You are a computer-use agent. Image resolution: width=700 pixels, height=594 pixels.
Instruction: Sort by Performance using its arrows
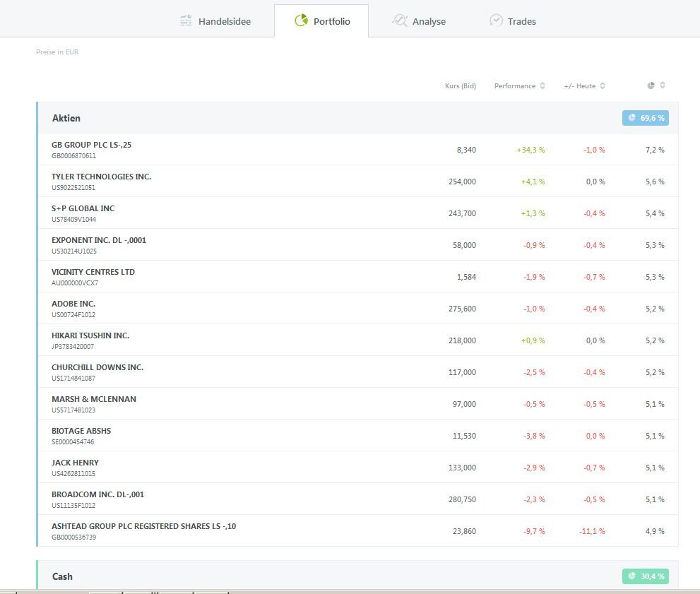[542, 86]
